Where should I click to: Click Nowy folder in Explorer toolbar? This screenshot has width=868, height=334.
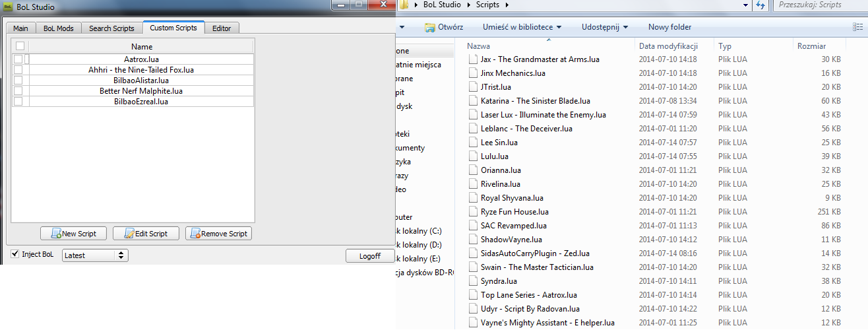(x=669, y=27)
